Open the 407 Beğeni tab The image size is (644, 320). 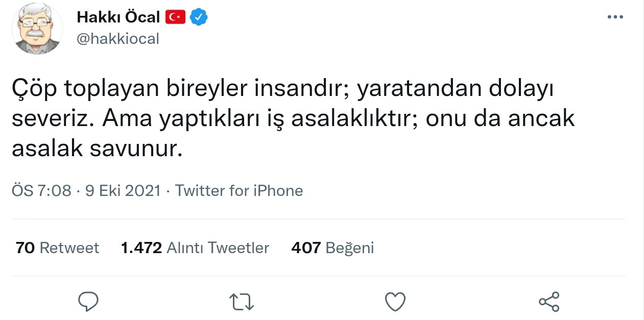point(332,248)
